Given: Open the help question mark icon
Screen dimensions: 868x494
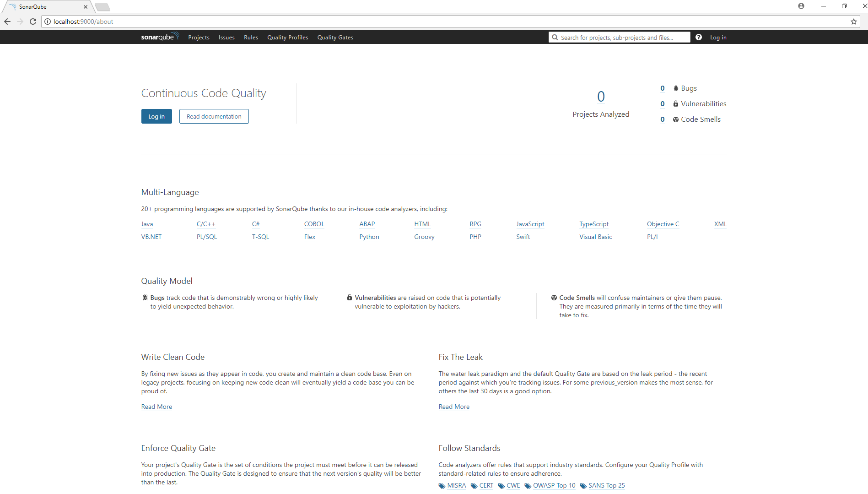Looking at the screenshot, I should pos(699,37).
